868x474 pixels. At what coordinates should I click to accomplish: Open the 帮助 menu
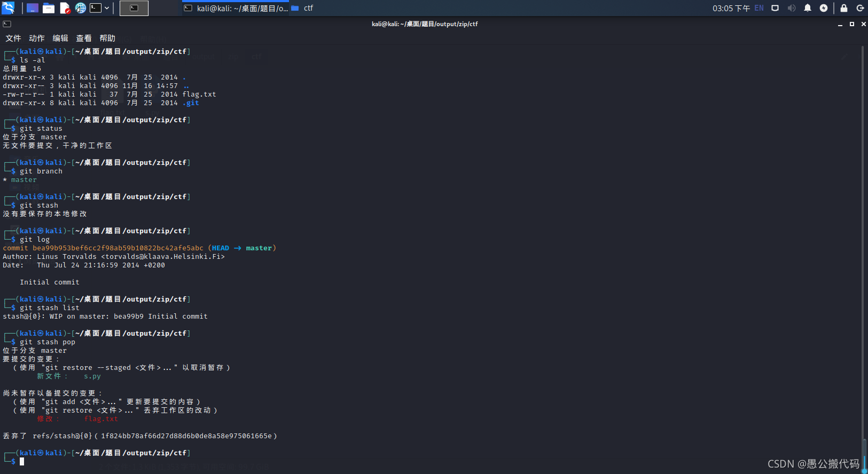[107, 38]
